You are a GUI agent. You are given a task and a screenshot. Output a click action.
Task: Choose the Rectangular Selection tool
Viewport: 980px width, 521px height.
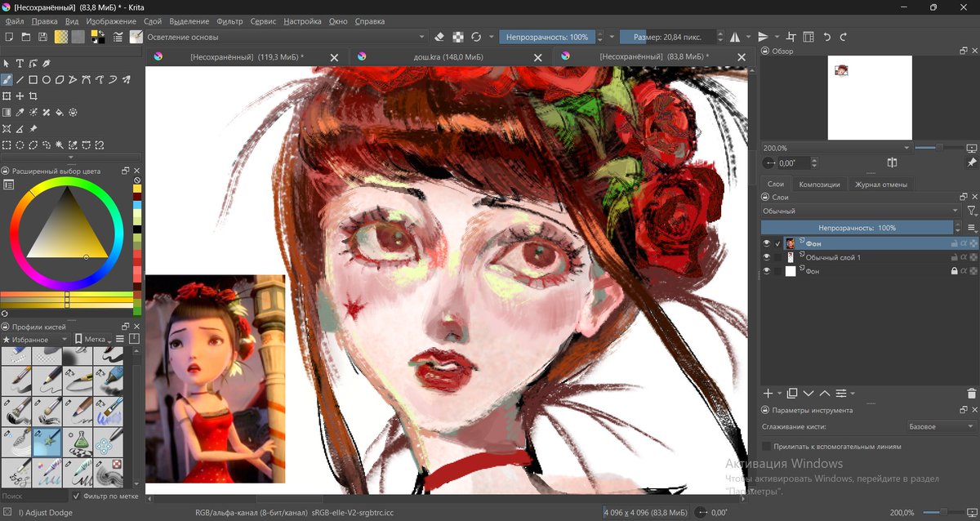coord(7,145)
